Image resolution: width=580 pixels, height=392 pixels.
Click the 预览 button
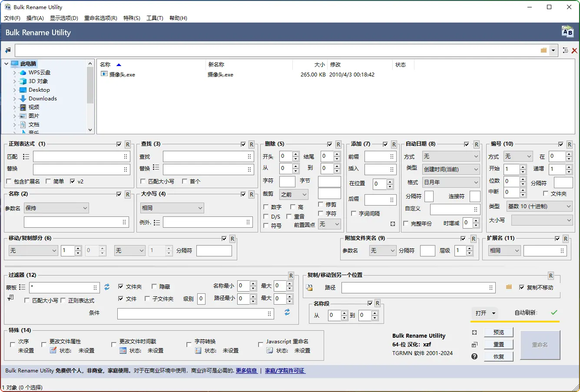(x=499, y=332)
